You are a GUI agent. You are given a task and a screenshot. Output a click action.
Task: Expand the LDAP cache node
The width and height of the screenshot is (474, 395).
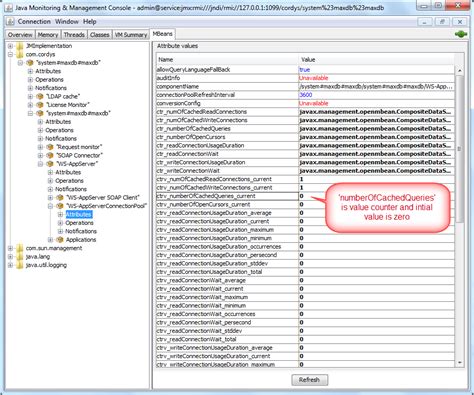click(x=30, y=96)
